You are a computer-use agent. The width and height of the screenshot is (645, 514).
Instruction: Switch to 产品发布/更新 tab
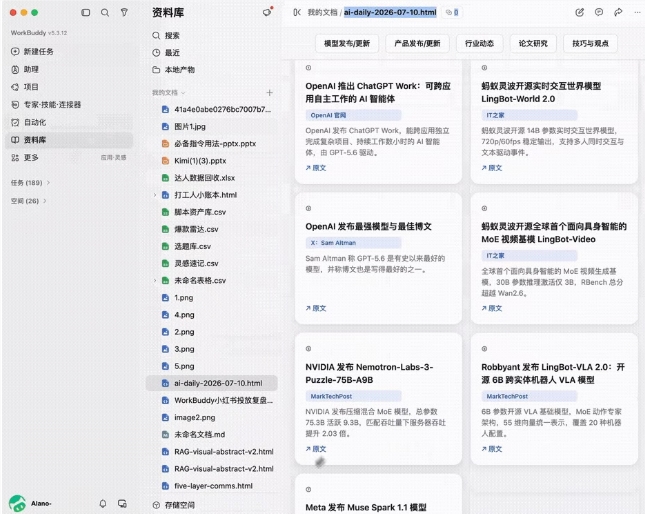click(417, 43)
